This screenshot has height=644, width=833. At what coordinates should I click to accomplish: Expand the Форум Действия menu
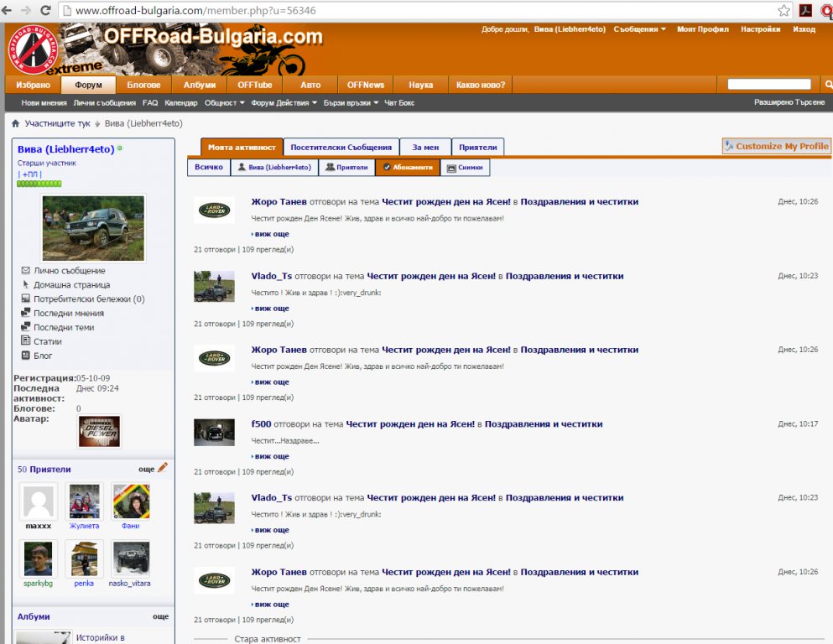[x=284, y=103]
